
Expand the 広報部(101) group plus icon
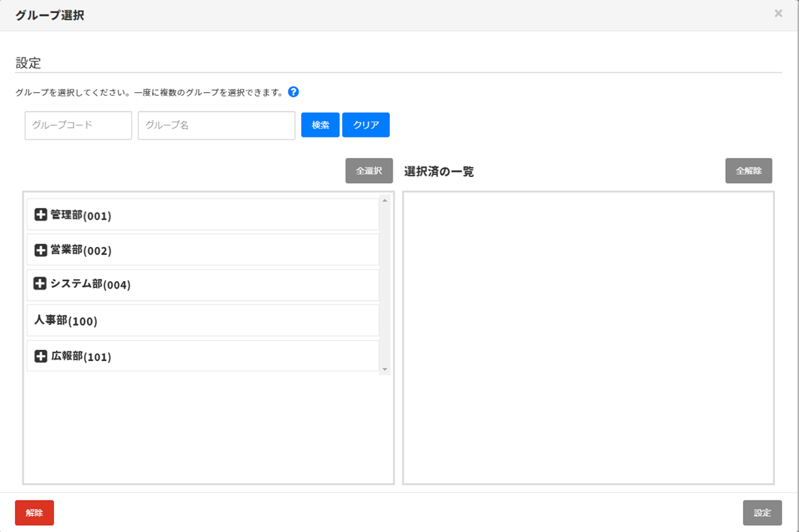(41, 356)
